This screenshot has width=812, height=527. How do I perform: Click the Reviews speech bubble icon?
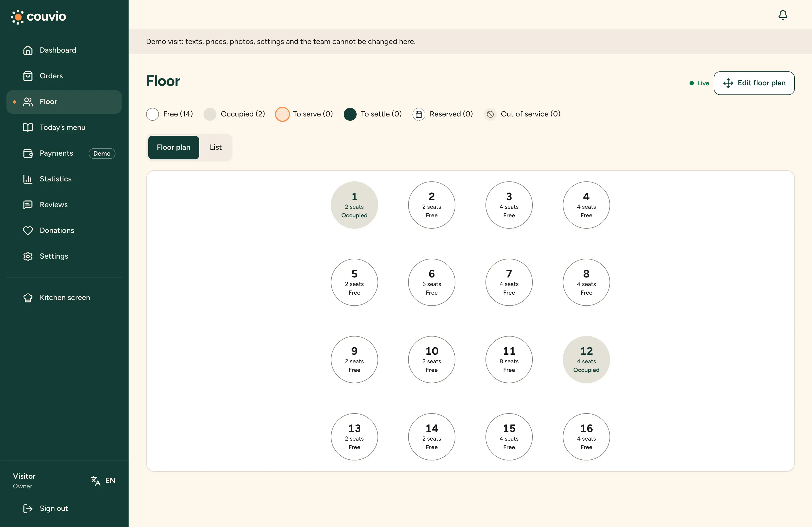pos(28,204)
